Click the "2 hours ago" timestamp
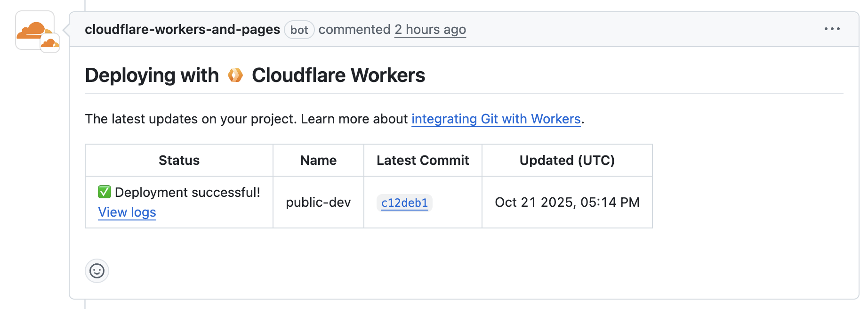The width and height of the screenshot is (868, 309). [x=430, y=29]
